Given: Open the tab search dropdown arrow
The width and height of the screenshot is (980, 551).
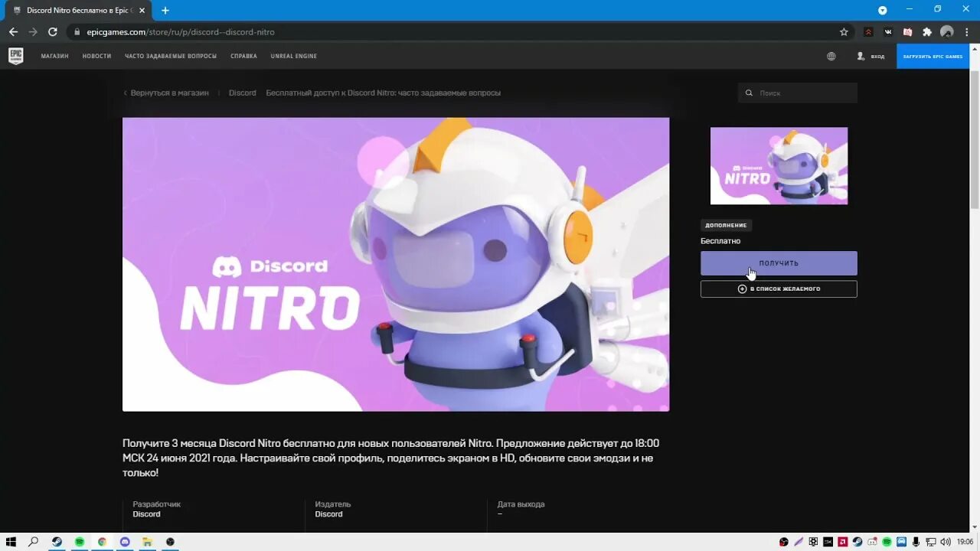Looking at the screenshot, I should click(x=882, y=10).
